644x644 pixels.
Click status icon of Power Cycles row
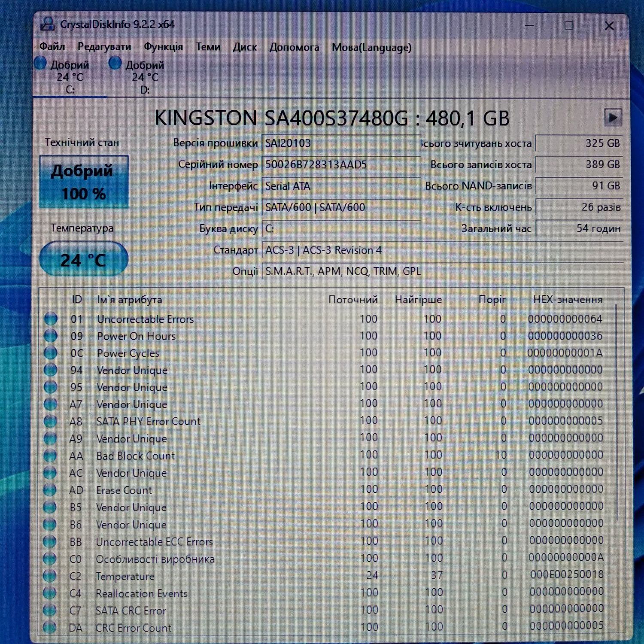coord(51,352)
